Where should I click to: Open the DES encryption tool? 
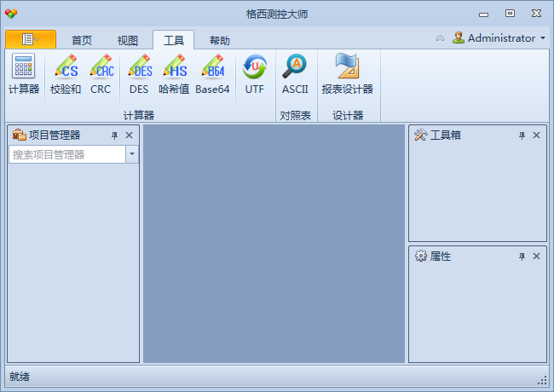point(139,74)
